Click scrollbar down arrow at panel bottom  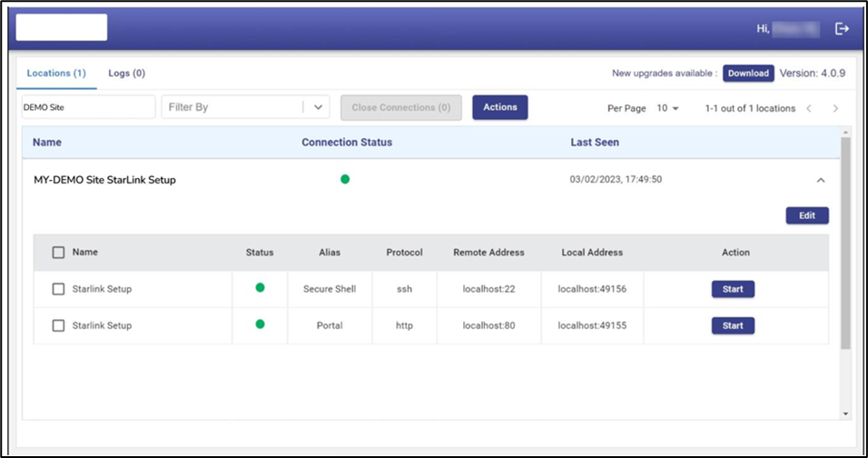[845, 413]
